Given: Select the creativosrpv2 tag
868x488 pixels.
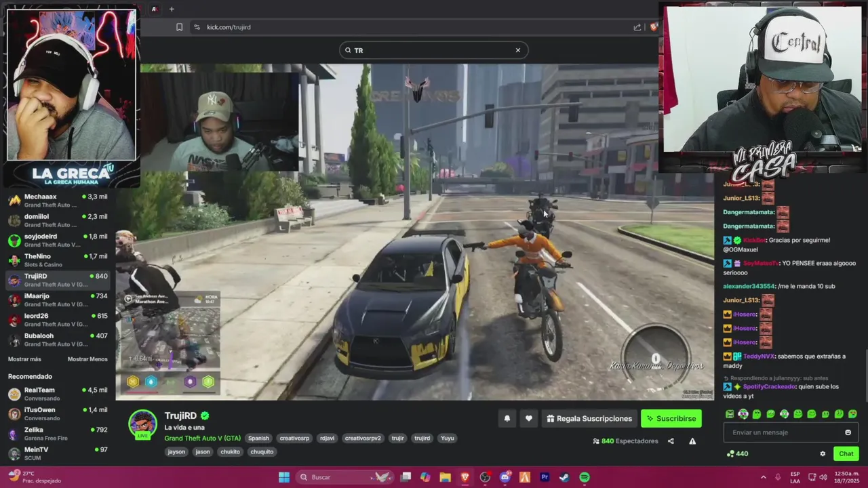Looking at the screenshot, I should coord(363,438).
